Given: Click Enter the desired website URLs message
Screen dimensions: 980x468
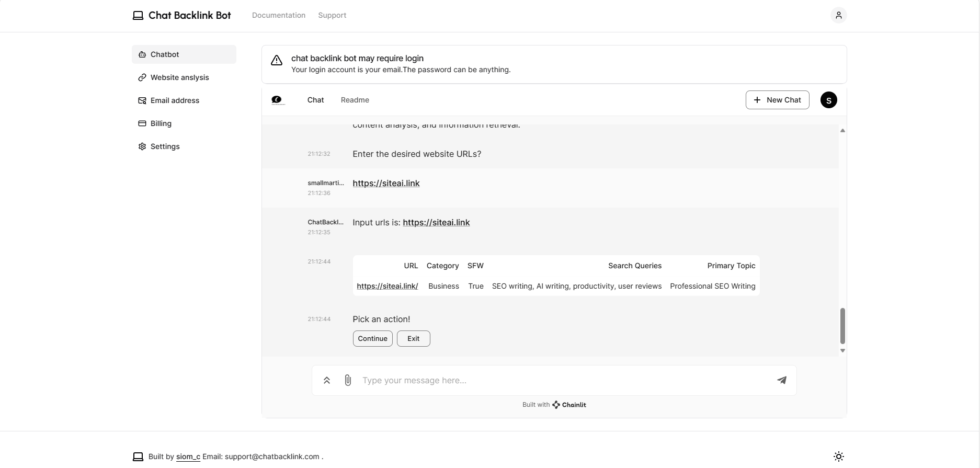Looking at the screenshot, I should pos(417,154).
